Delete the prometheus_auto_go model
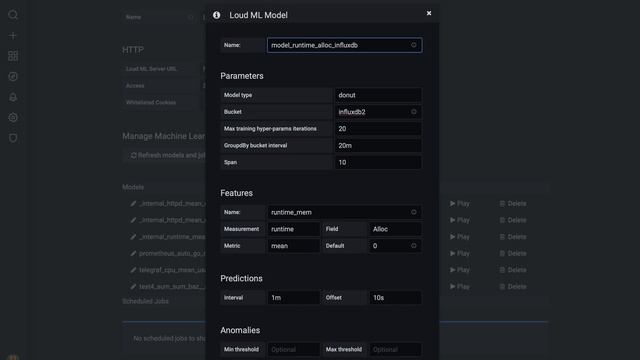Screen dimensions: 640x360 pos(513,253)
